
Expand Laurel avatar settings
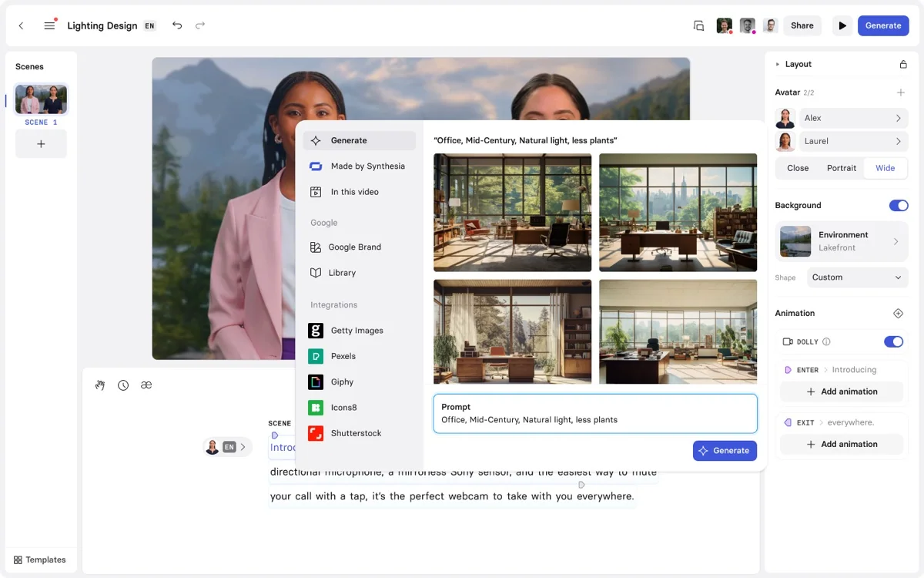click(852, 141)
